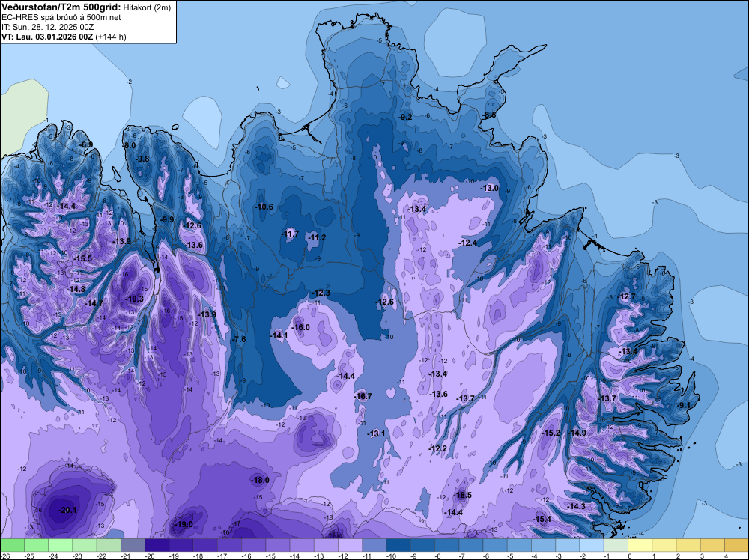Click the -15.5 temperature value
The width and height of the screenshot is (749, 560).
point(82,258)
